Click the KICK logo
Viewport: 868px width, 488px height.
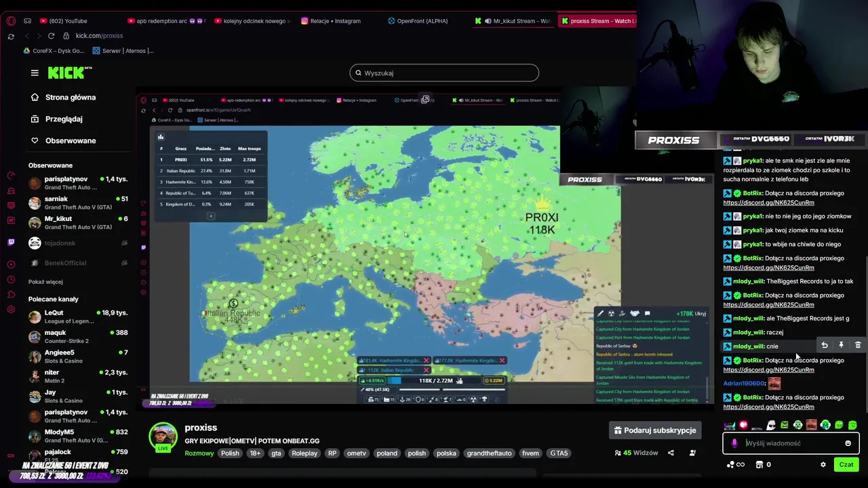pyautogui.click(x=70, y=73)
